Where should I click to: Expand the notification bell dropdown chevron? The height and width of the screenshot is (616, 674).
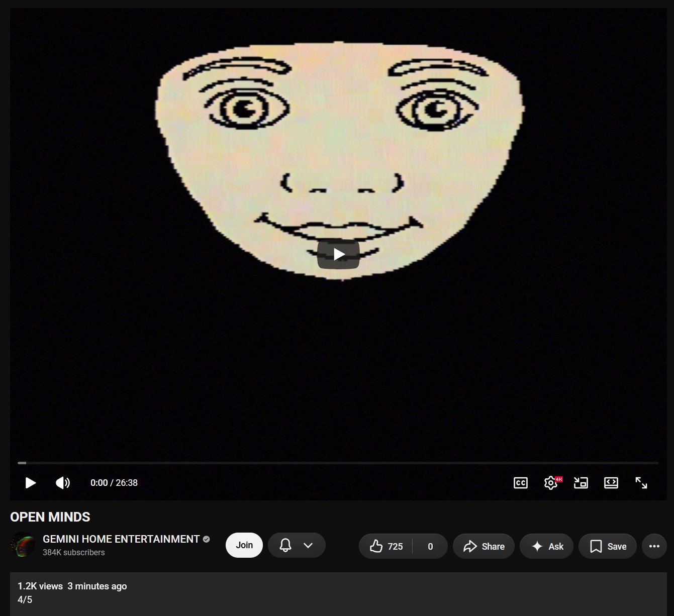pyautogui.click(x=308, y=545)
